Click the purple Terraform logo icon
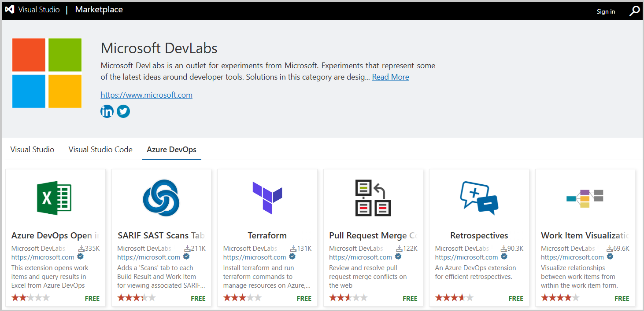The width and height of the screenshot is (644, 311). point(267,198)
